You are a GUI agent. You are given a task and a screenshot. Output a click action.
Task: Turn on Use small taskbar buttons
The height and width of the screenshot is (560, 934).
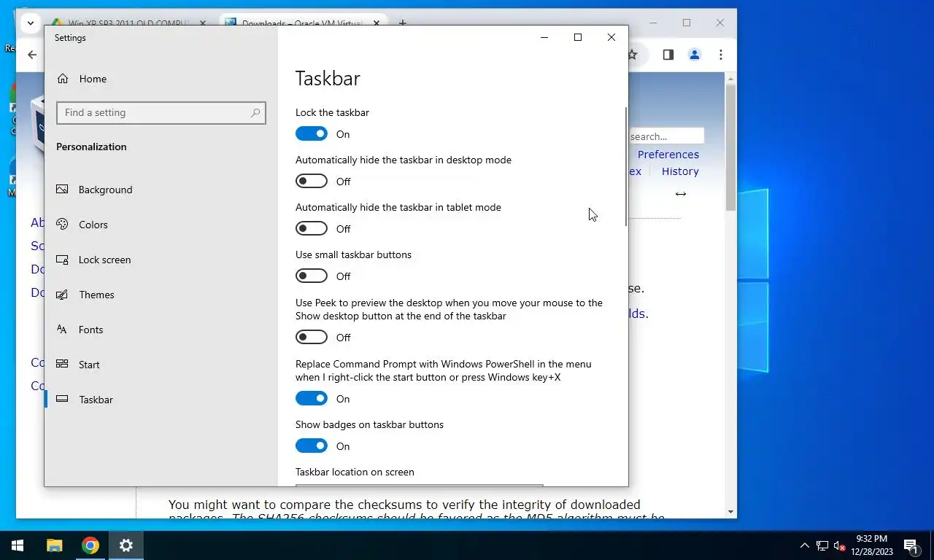(312, 276)
